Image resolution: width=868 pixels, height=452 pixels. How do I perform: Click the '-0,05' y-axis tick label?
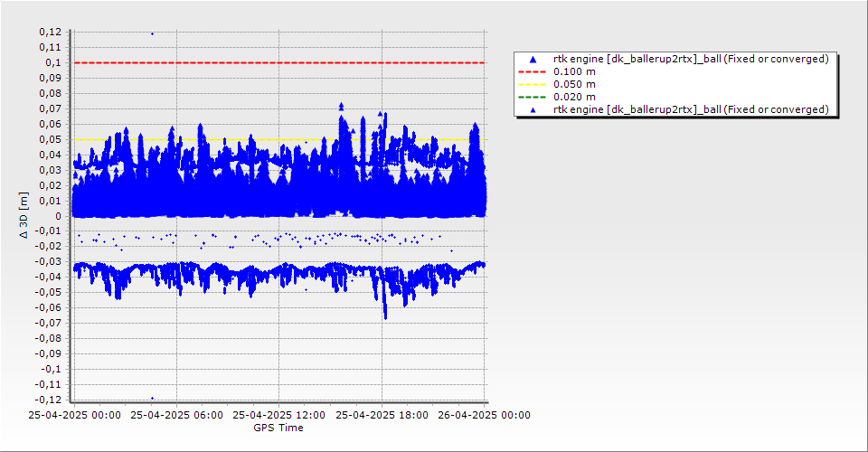point(48,293)
